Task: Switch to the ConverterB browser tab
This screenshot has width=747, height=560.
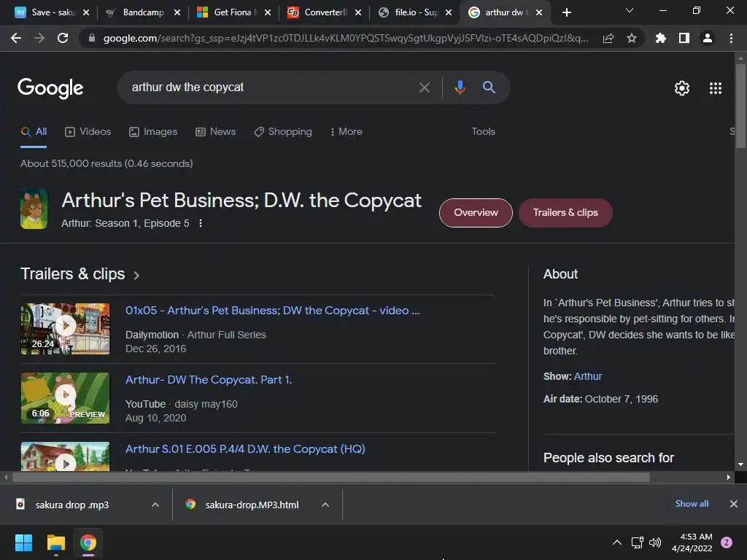Action: point(323,12)
